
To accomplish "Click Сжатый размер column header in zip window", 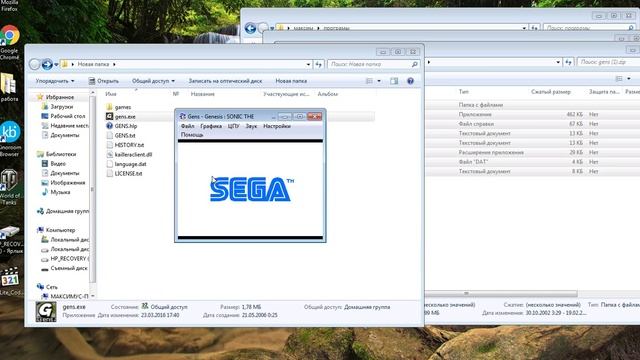I will (551, 92).
